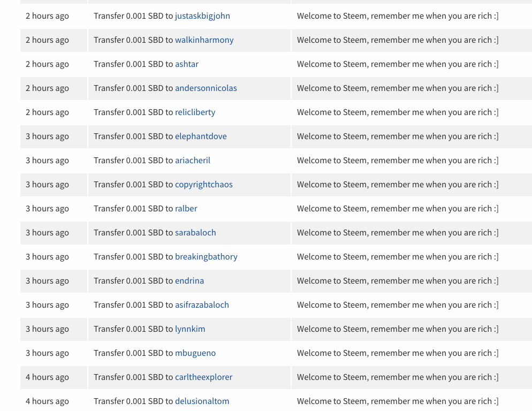Viewport: 532px width, 411px height.
Task: Go to the lynnkim account link
Action: [190, 329]
